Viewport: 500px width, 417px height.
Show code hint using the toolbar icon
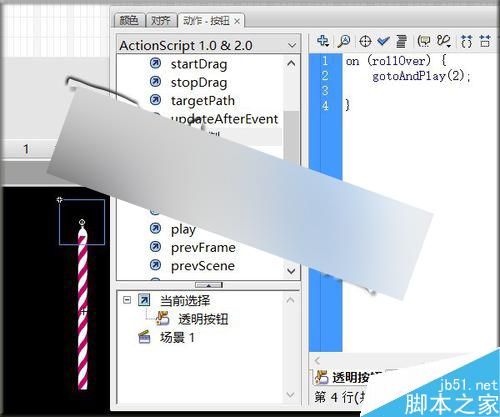(x=425, y=41)
